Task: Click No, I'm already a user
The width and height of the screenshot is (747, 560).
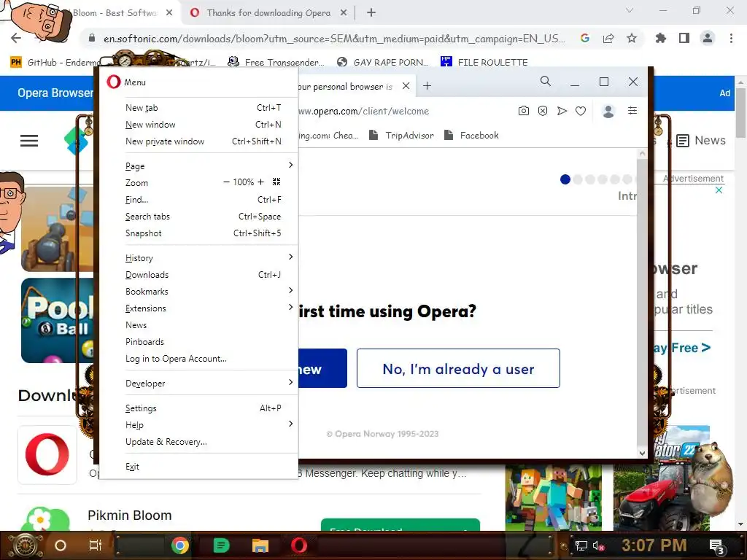Action: pyautogui.click(x=458, y=368)
